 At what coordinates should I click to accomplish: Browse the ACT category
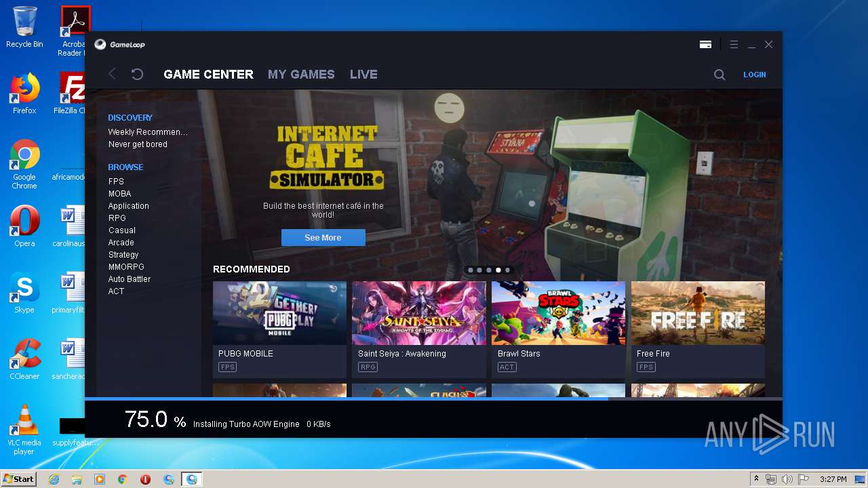(116, 291)
